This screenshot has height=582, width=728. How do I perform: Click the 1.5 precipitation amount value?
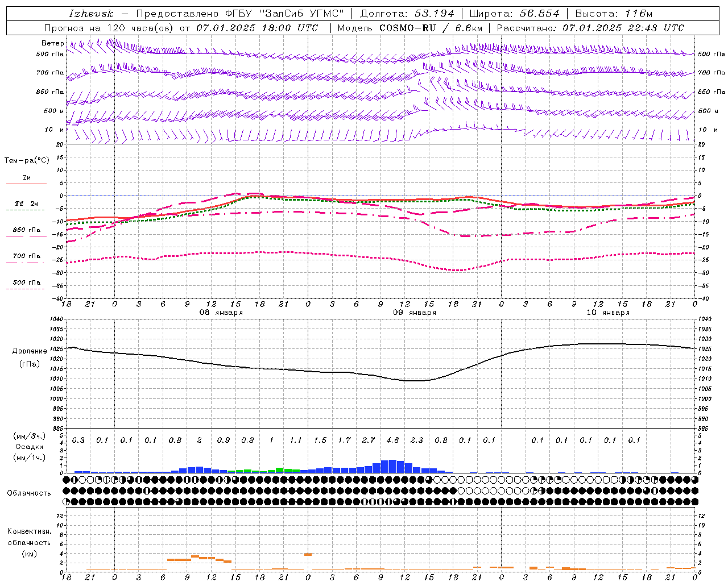pyautogui.click(x=320, y=440)
